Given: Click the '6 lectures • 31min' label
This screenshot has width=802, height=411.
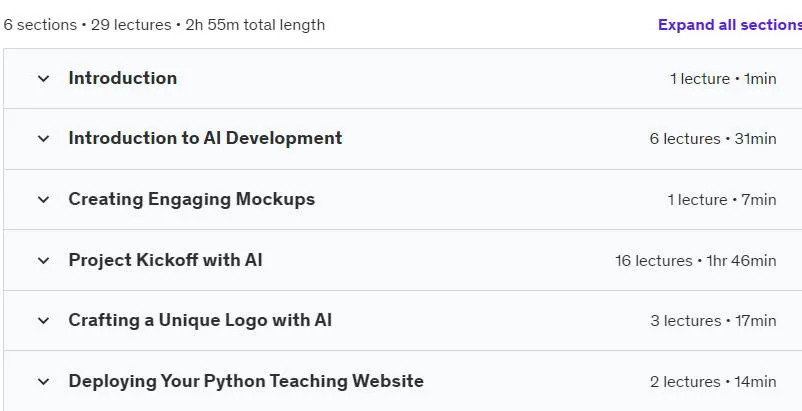Looking at the screenshot, I should (713, 139).
